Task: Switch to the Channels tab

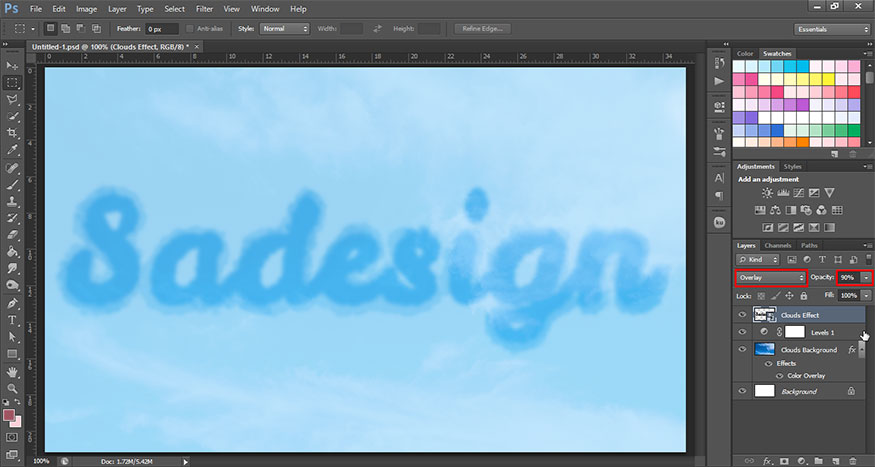Action: [777, 245]
